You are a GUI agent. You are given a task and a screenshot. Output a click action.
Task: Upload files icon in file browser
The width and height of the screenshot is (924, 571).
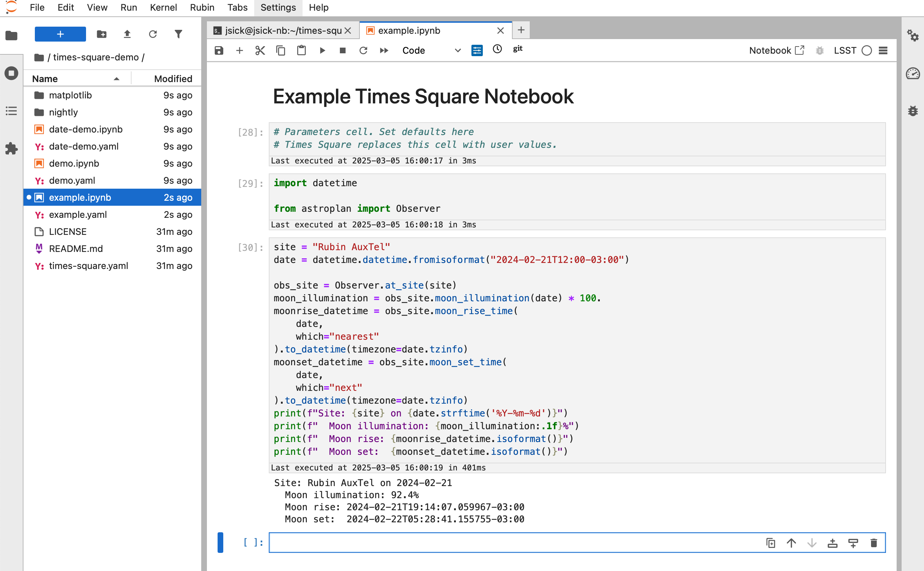[x=127, y=34]
